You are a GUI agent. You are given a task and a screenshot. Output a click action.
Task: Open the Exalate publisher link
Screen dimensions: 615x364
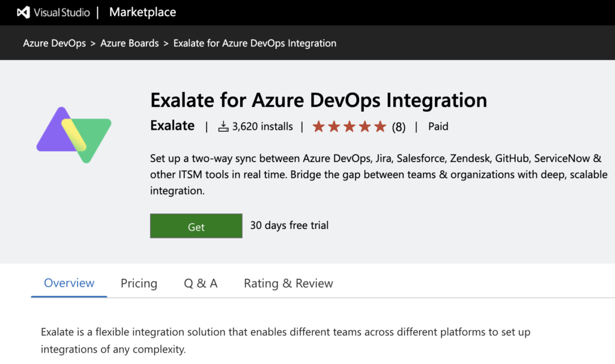172,126
